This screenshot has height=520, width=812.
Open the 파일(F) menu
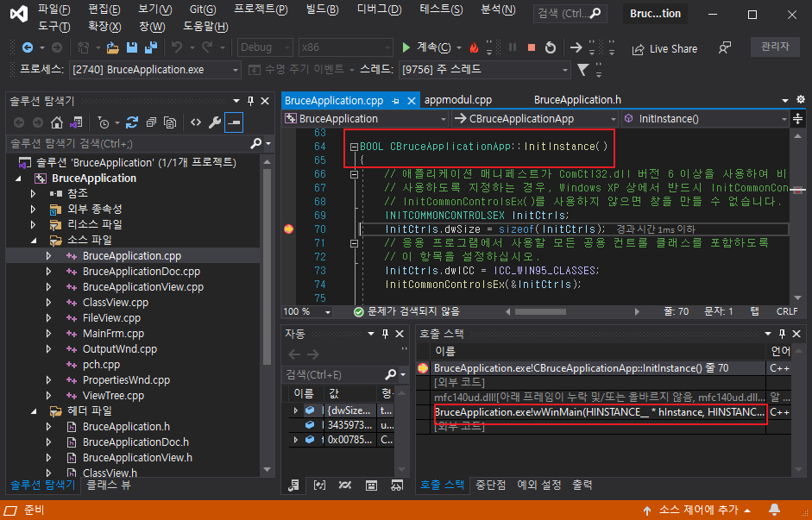(54, 9)
